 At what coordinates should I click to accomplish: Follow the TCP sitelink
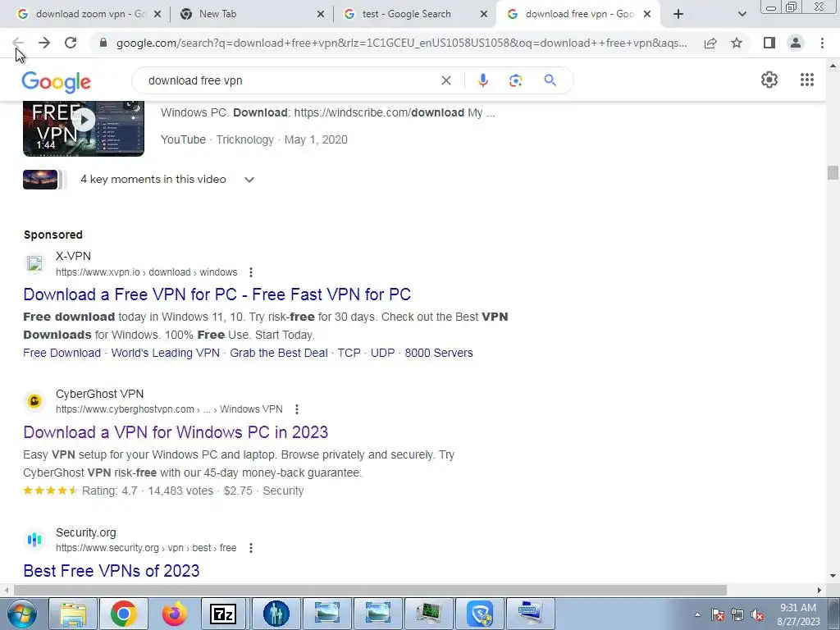tap(349, 353)
